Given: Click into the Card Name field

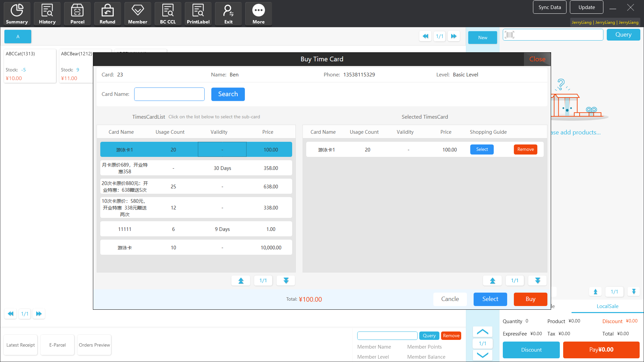Looking at the screenshot, I should click(169, 94).
